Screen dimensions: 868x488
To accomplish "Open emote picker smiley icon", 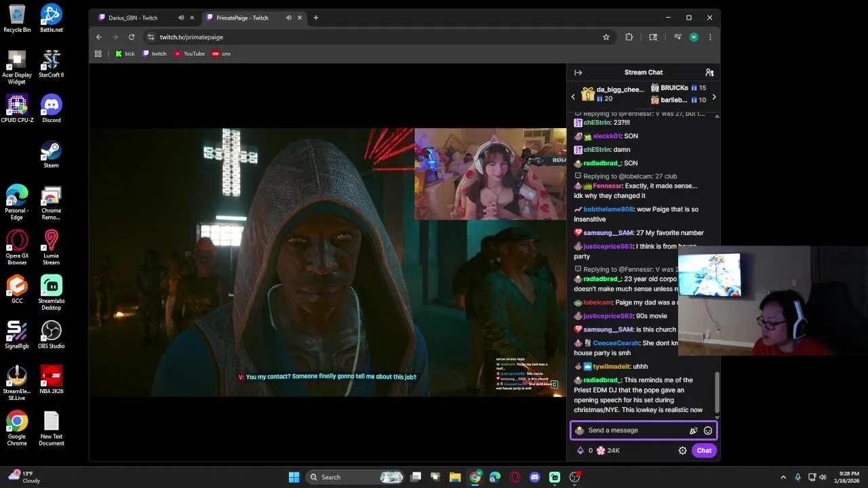I will coord(708,430).
